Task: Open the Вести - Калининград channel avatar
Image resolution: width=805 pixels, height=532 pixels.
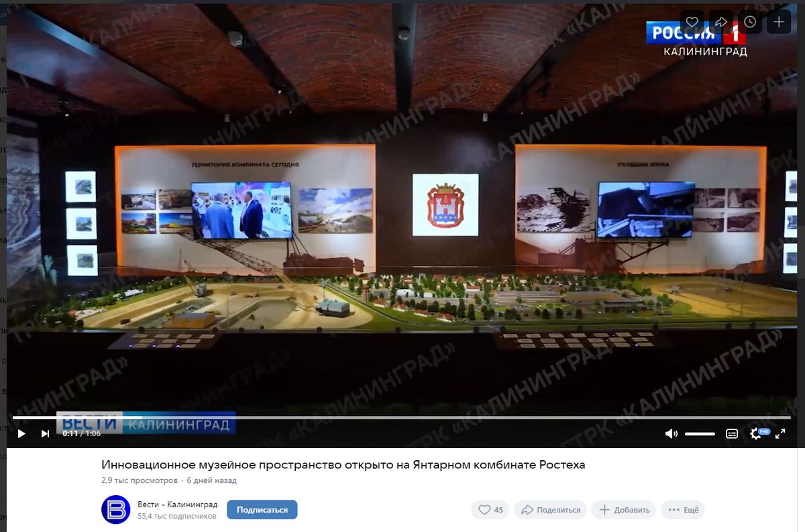Action: tap(115, 509)
